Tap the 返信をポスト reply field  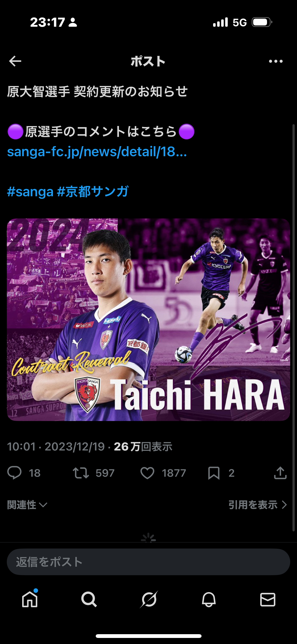[x=148, y=562]
